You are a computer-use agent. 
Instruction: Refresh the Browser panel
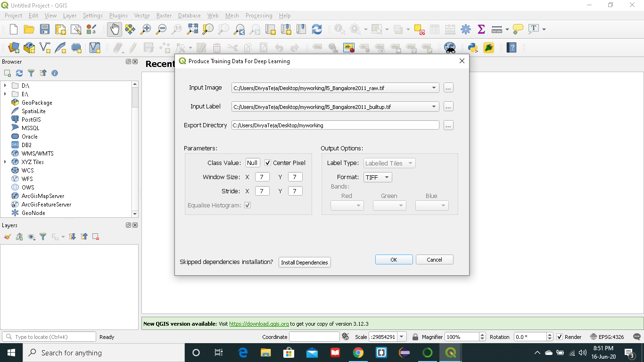coord(19,73)
